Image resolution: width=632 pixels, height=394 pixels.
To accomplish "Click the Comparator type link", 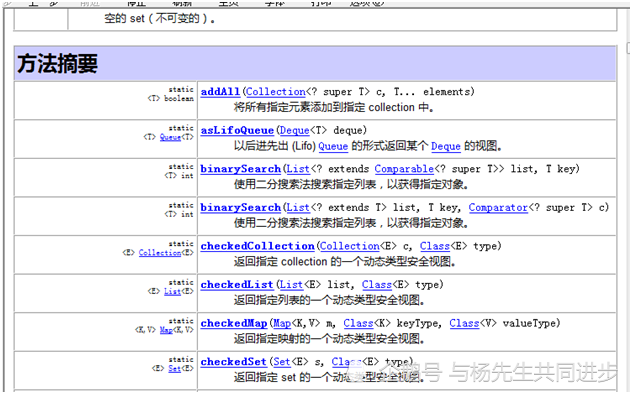I will (498, 208).
